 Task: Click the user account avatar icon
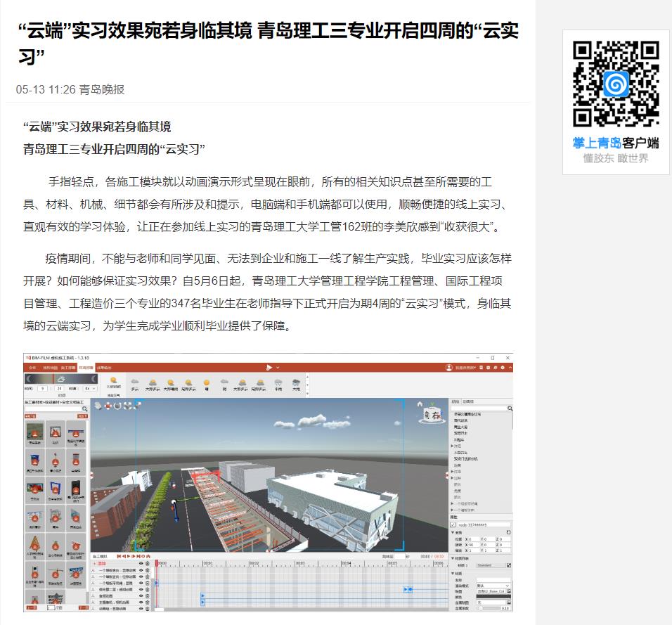coord(448,368)
